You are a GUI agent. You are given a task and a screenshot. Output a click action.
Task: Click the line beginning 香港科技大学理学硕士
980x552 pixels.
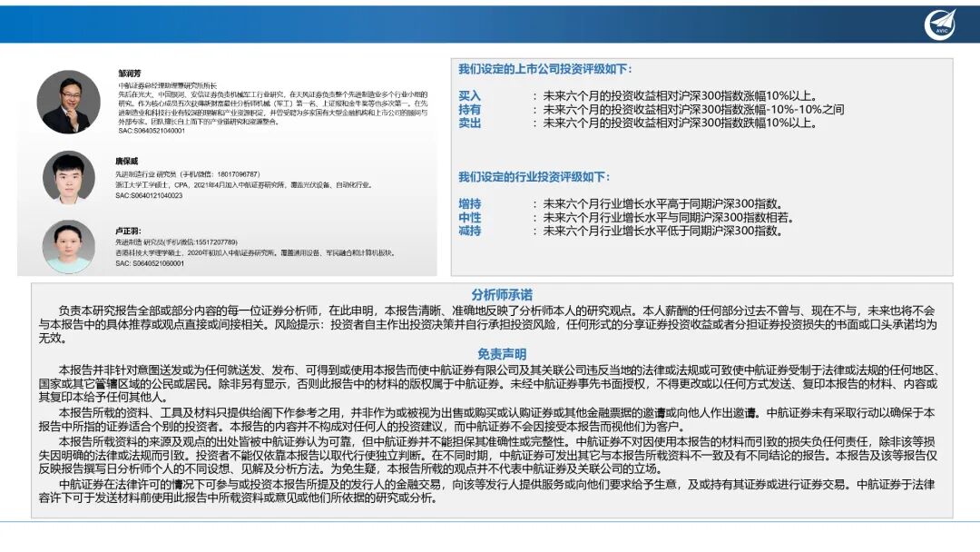pyautogui.click(x=255, y=252)
